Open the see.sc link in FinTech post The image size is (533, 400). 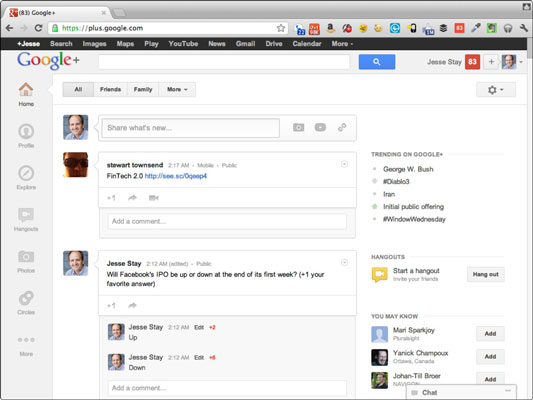(x=176, y=176)
